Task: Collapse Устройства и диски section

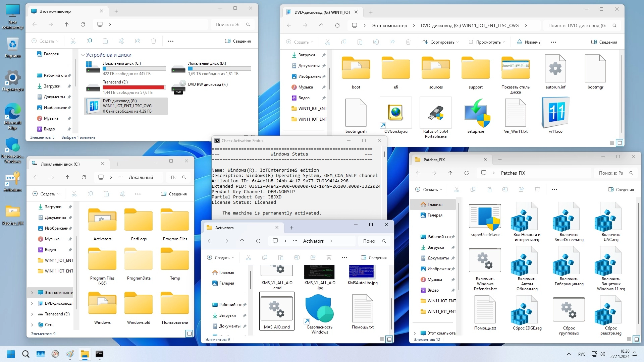Action: pyautogui.click(x=83, y=55)
